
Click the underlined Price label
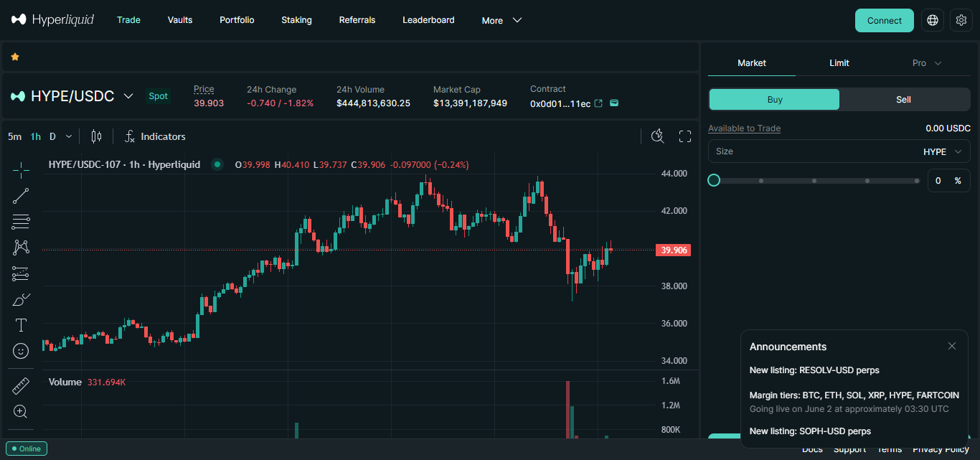click(x=204, y=89)
